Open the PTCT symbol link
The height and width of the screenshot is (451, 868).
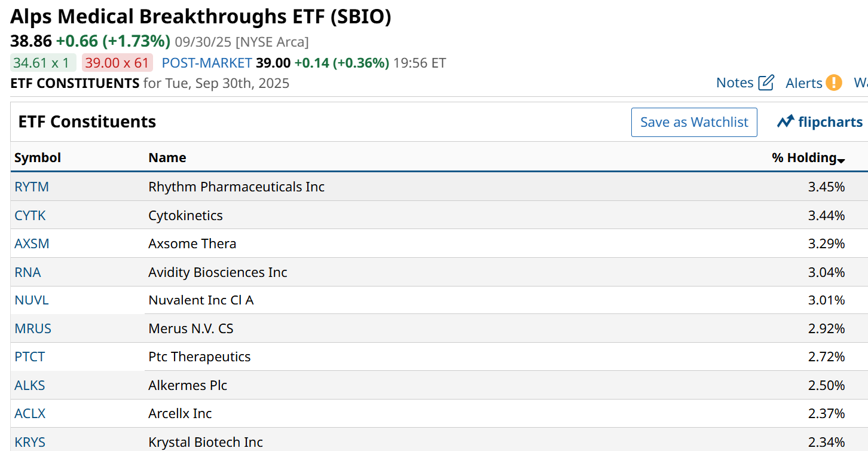coord(30,357)
